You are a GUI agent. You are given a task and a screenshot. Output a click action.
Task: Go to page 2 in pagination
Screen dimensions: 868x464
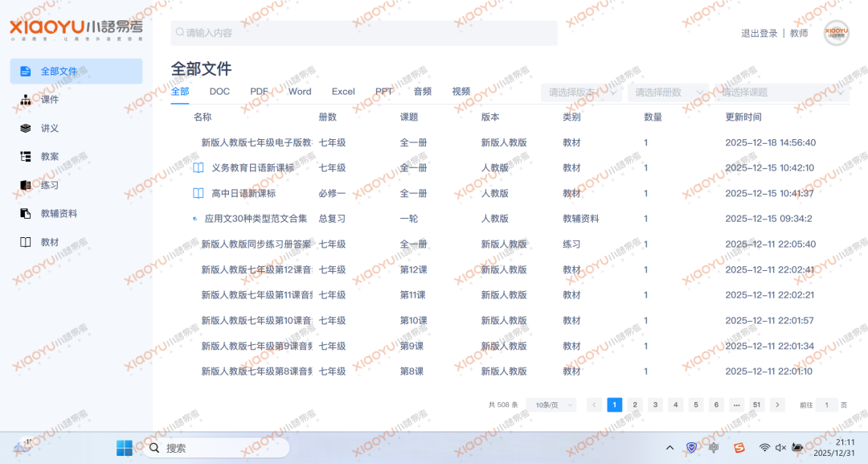635,404
